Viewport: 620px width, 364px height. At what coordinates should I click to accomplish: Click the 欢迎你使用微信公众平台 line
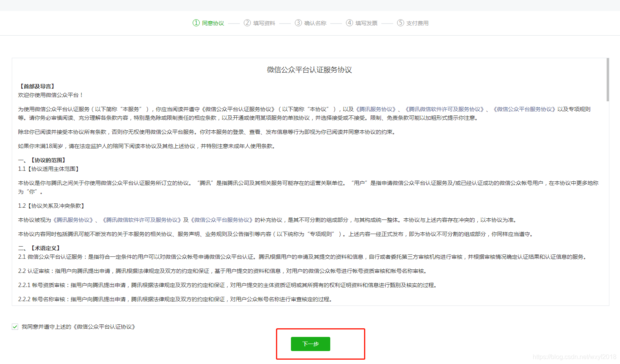[x=51, y=95]
